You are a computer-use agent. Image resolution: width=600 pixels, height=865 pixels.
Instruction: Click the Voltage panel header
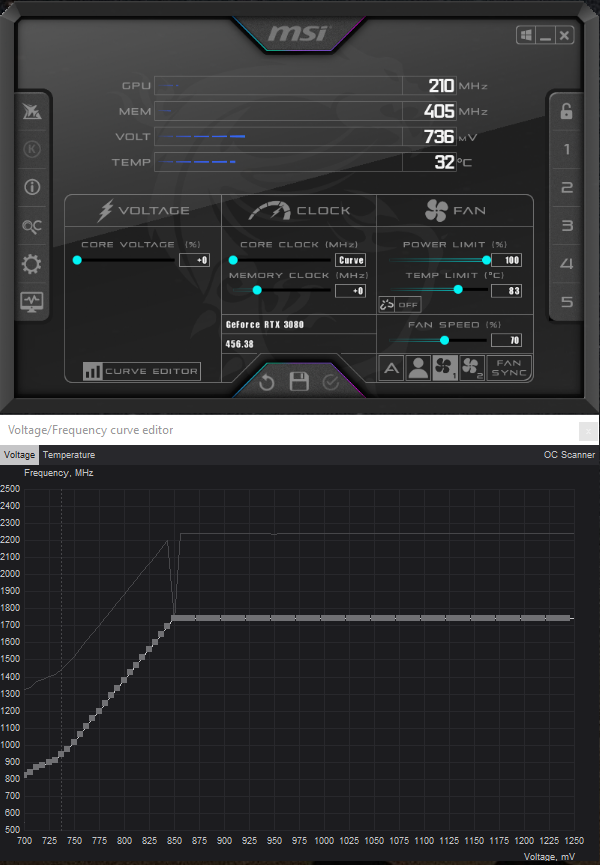143,210
